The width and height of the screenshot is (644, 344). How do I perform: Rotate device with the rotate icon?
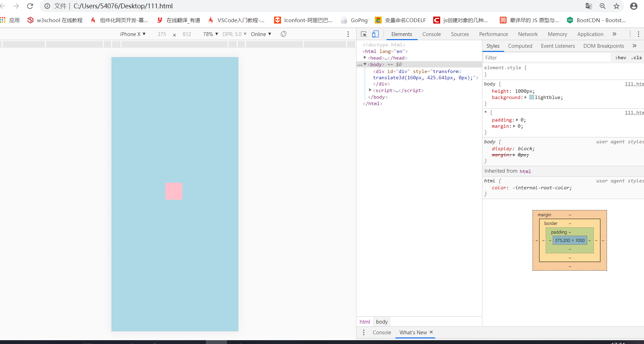coord(283,34)
